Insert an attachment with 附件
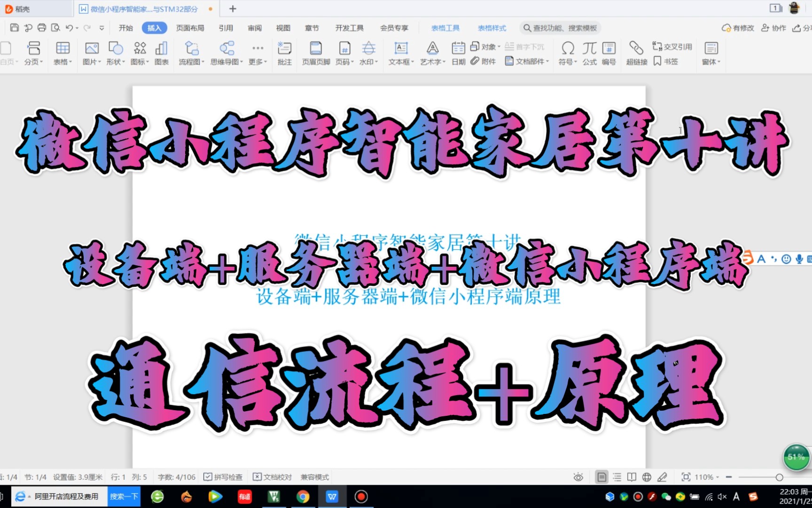The width and height of the screenshot is (812, 508). (x=483, y=61)
